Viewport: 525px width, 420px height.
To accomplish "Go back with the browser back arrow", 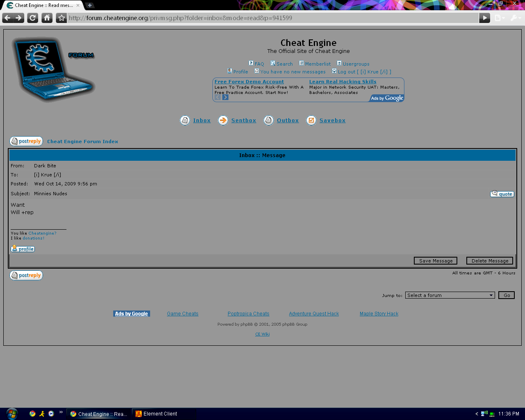I will [7, 18].
